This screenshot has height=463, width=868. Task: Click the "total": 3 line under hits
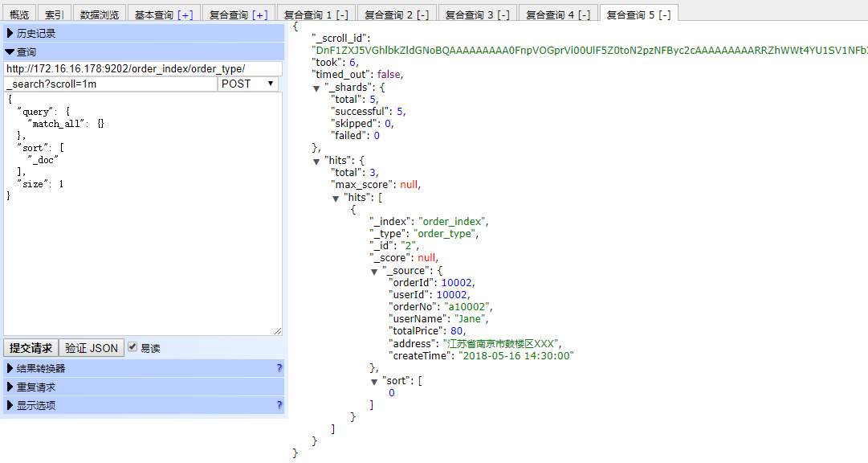click(x=355, y=173)
